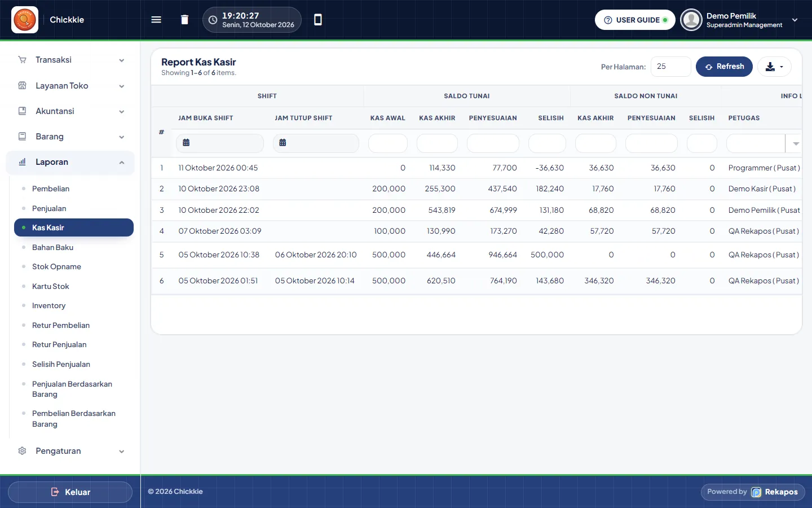The height and width of the screenshot is (508, 812).
Task: Collapse the Laporan menu chevron
Action: point(122,163)
